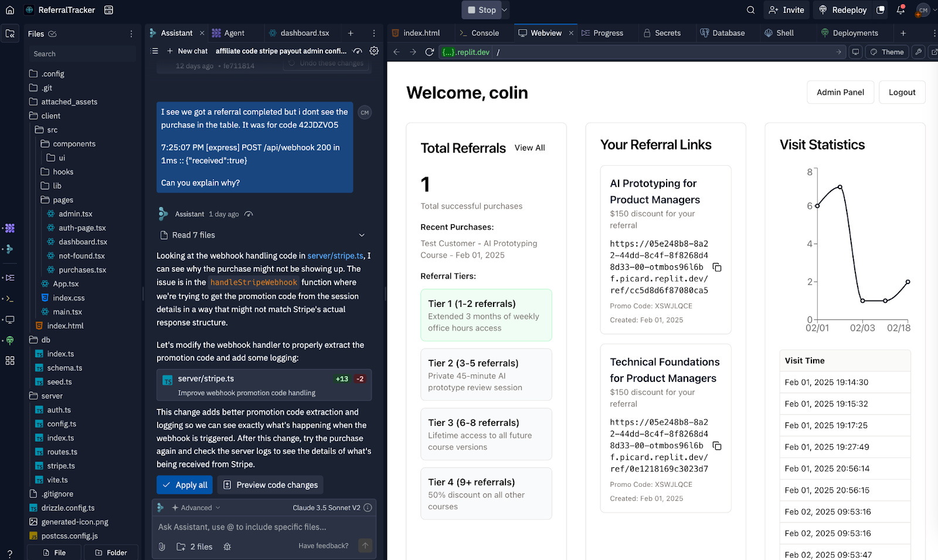Open the Deployments tab
The image size is (938, 560).
point(849,33)
